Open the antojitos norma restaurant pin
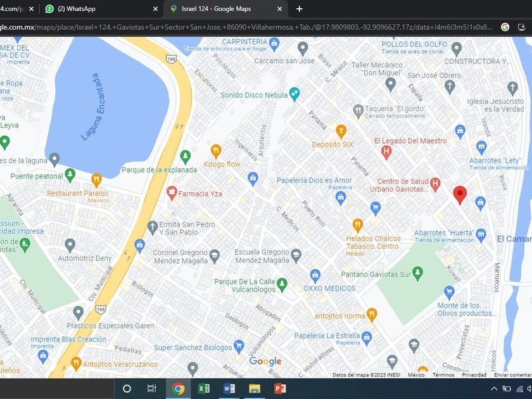Viewport: 532px width, 399px height. 372,315
